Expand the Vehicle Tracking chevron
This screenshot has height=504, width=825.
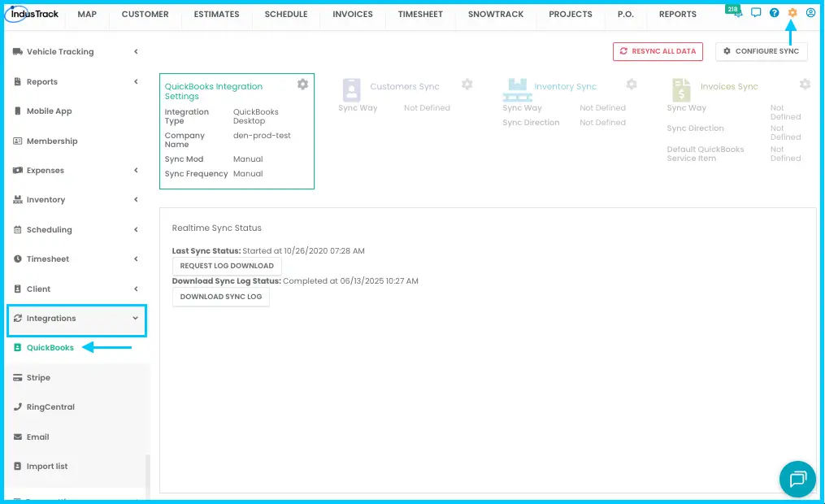pos(136,51)
